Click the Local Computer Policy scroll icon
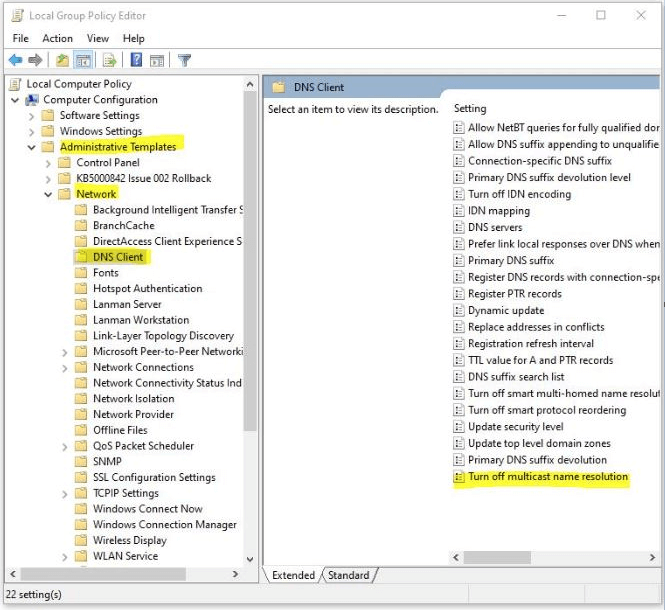This screenshot has height=610, width=665. [x=15, y=84]
